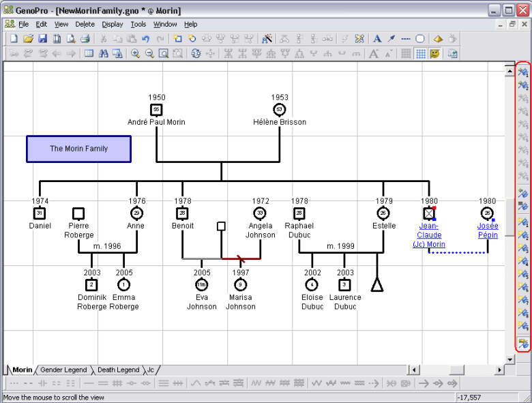Click the blue pin toolbar icon

pos(391,39)
